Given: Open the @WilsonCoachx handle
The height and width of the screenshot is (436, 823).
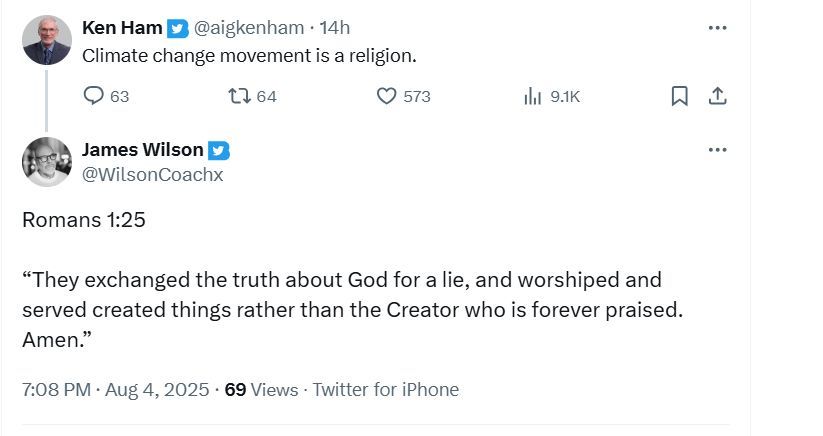Looking at the screenshot, I should click(152, 175).
